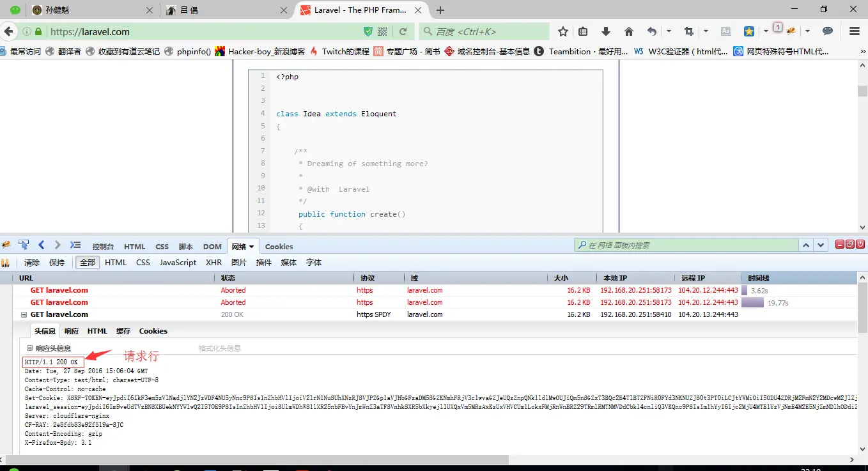The width and height of the screenshot is (868, 471).
Task: Go forward in Firebug panel history
Action: coord(58,245)
